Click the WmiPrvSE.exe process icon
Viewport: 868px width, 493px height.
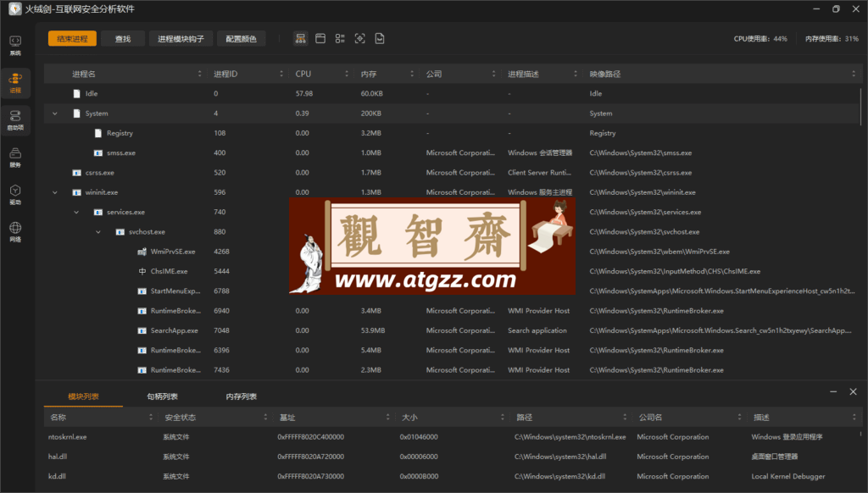point(142,252)
